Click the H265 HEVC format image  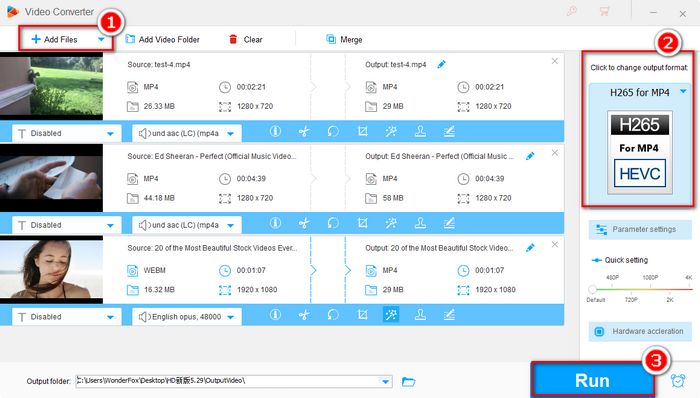[640, 152]
